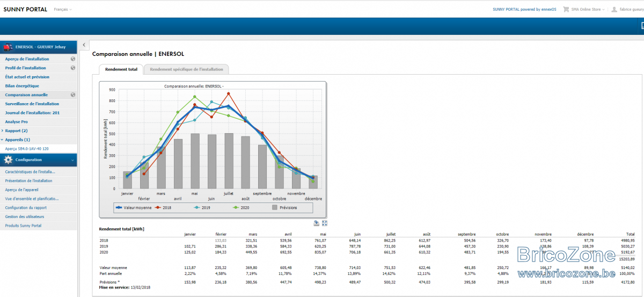Switch to Rendement spécifique de l'installation tab
This screenshot has height=297, width=644.
coord(187,69)
